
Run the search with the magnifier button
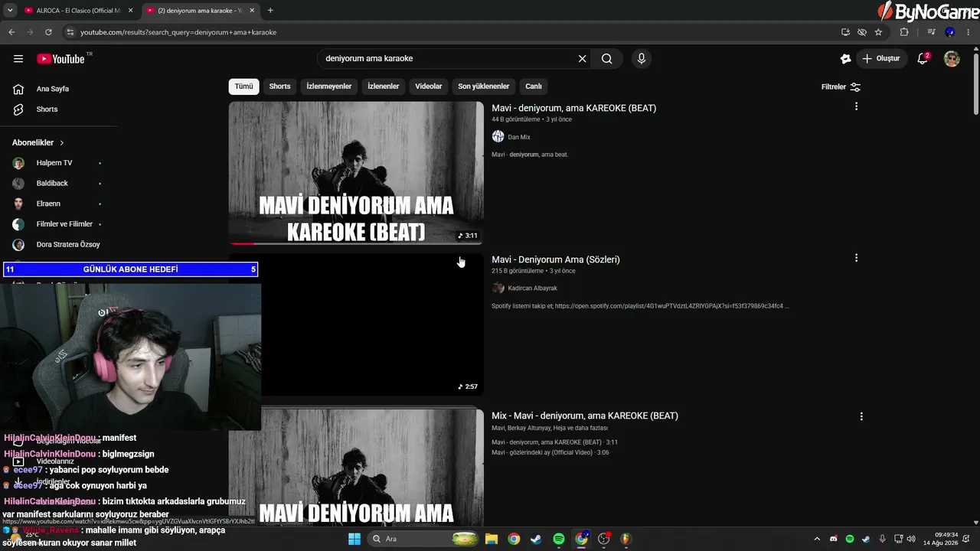click(607, 59)
